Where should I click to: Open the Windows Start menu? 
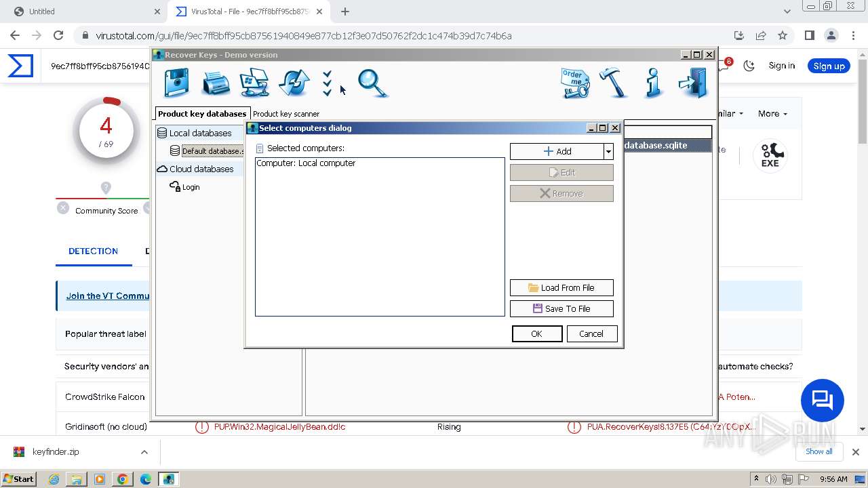(19, 479)
